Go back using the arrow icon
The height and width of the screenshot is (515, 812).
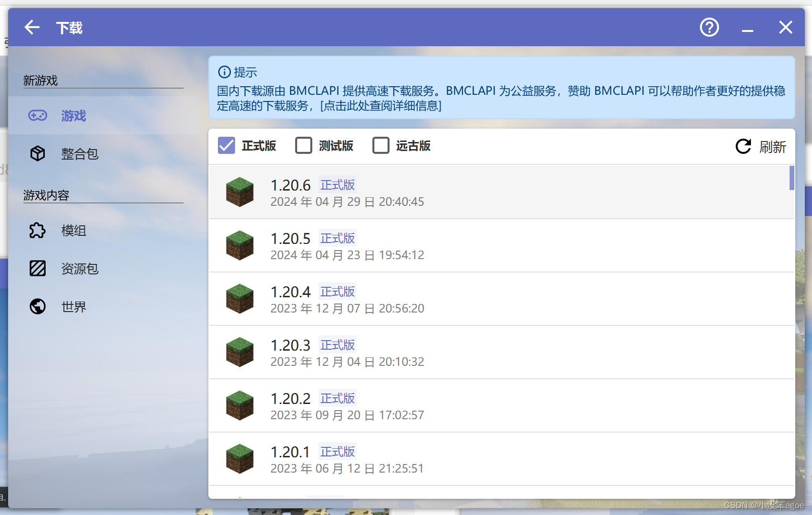click(x=32, y=27)
